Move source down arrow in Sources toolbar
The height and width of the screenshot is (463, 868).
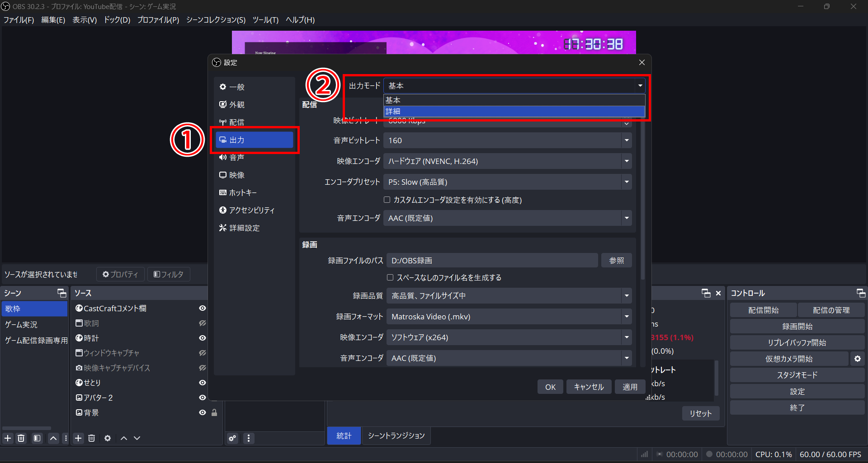[x=137, y=438]
